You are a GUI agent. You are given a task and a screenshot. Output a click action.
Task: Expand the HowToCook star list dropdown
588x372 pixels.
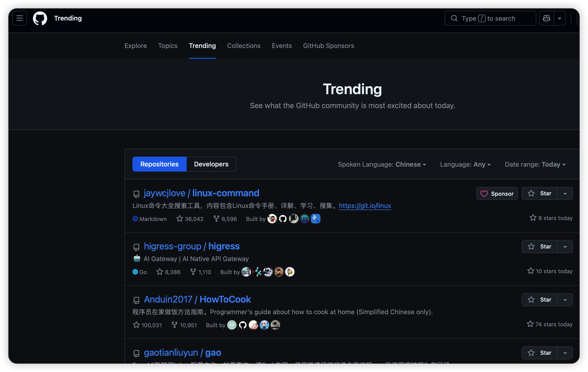565,300
